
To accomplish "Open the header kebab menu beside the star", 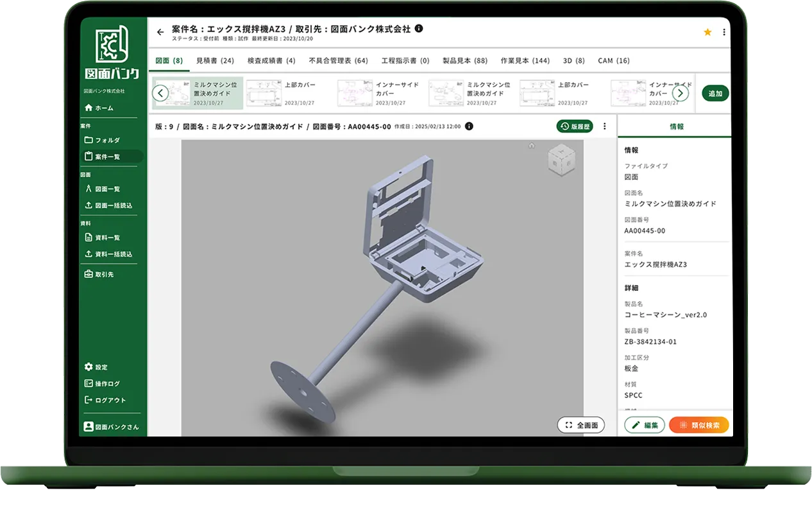I will click(724, 32).
